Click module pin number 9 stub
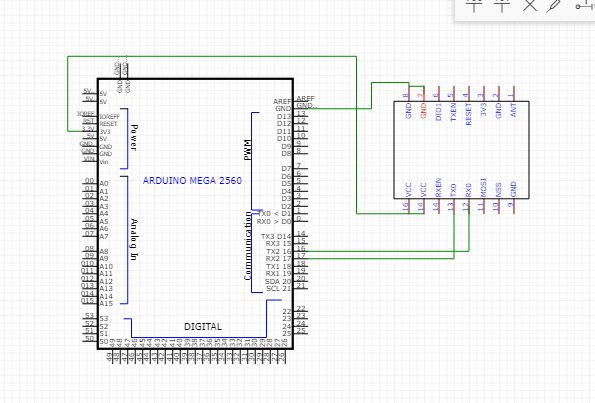The width and height of the screenshot is (595, 403). pyautogui.click(x=514, y=206)
